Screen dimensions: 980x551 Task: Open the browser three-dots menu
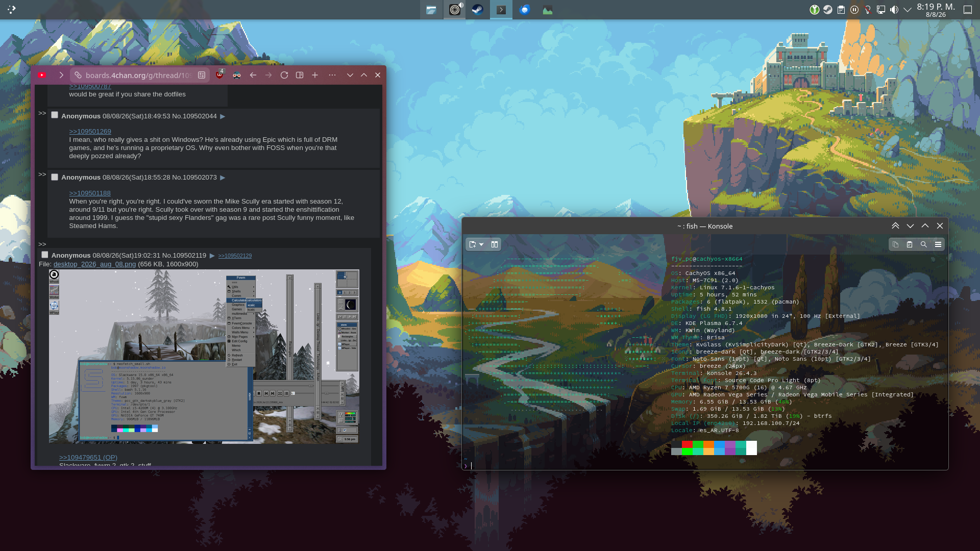coord(332,75)
